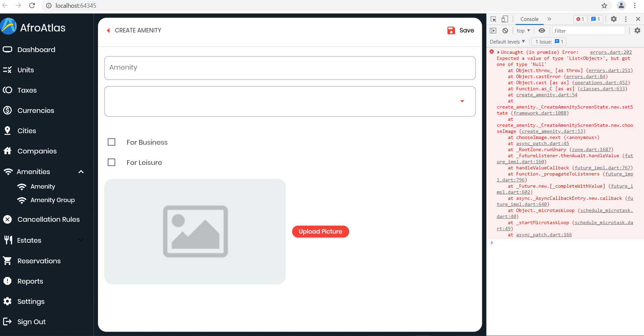This screenshot has height=336, width=644.
Task: Click the Reservations cart icon
Action: point(8,261)
